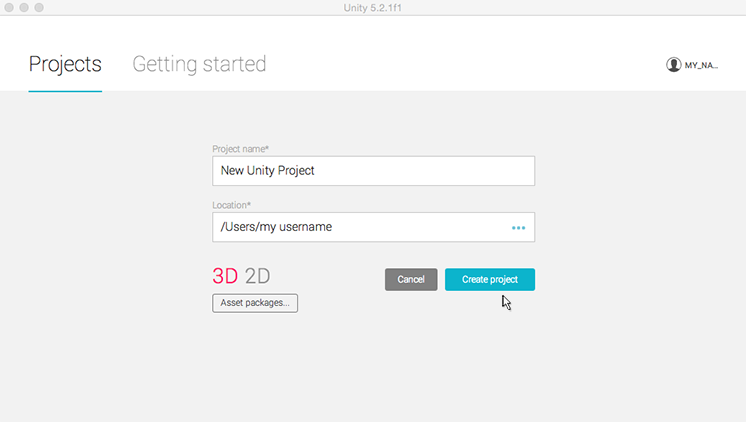Image resolution: width=746 pixels, height=422 pixels.
Task: Click into the /Users/my username location field
Action: pyautogui.click(x=360, y=227)
